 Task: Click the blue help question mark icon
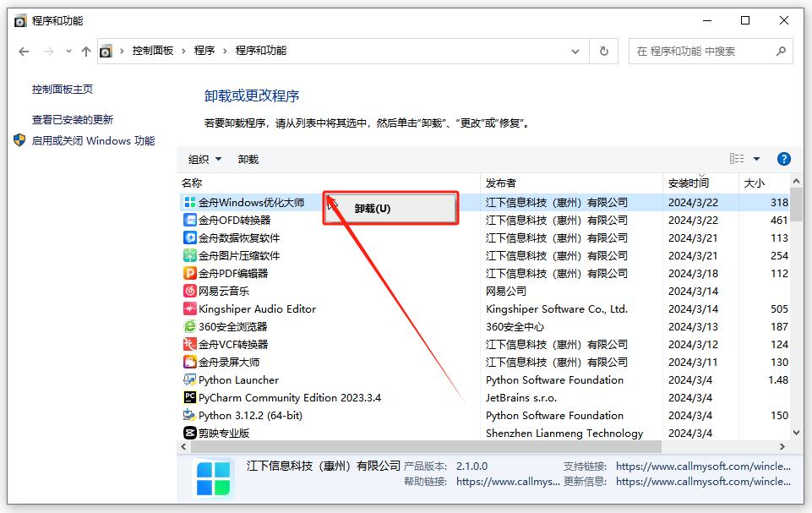(x=783, y=159)
